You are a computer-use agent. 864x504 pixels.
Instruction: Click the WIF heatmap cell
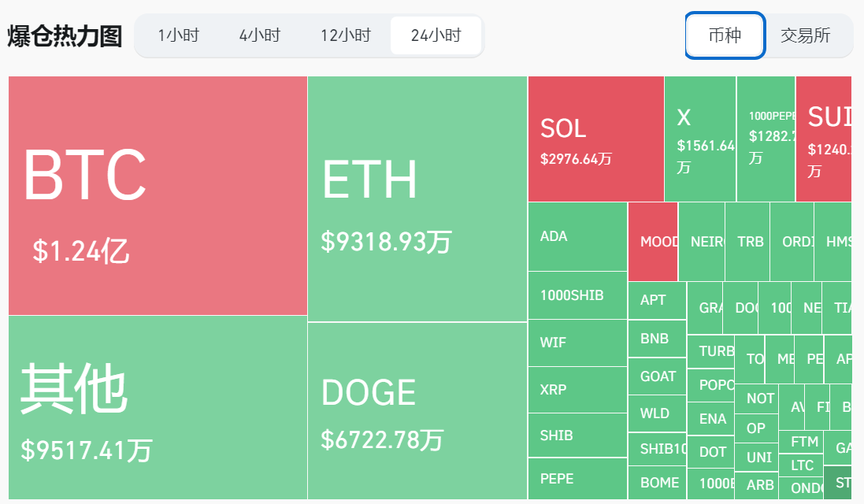(x=577, y=343)
